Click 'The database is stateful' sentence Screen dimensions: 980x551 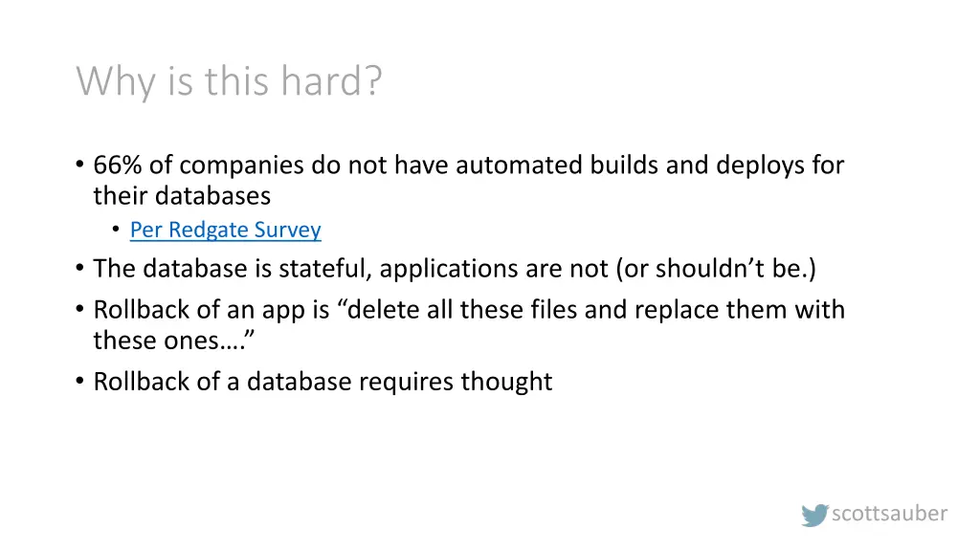point(233,269)
